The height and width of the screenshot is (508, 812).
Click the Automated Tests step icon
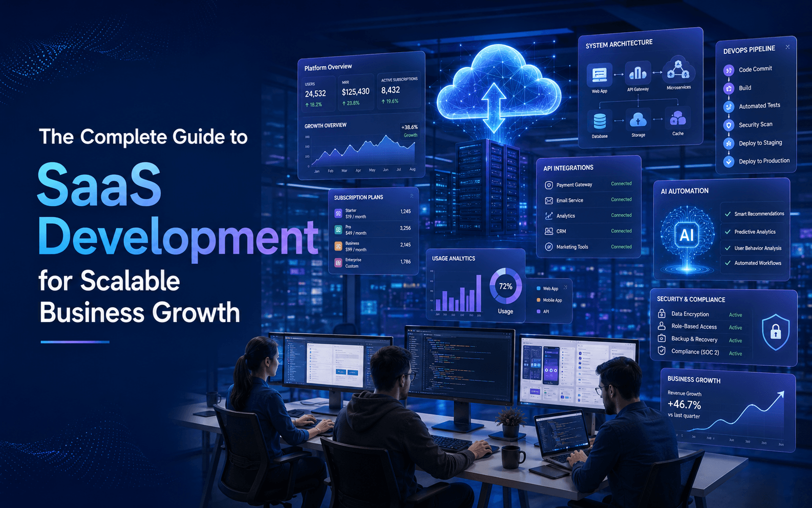[x=729, y=107]
